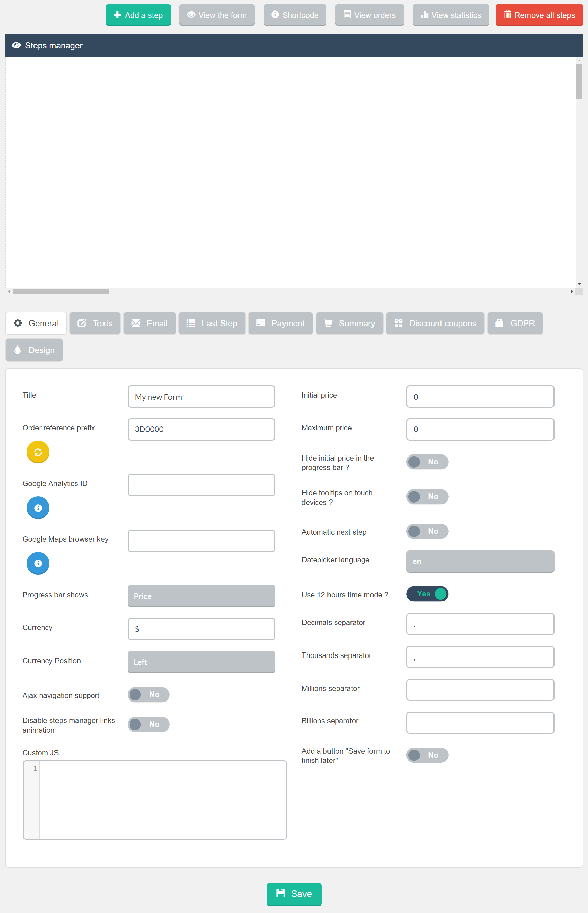
Task: Switch to the Payment tab
Action: [280, 323]
